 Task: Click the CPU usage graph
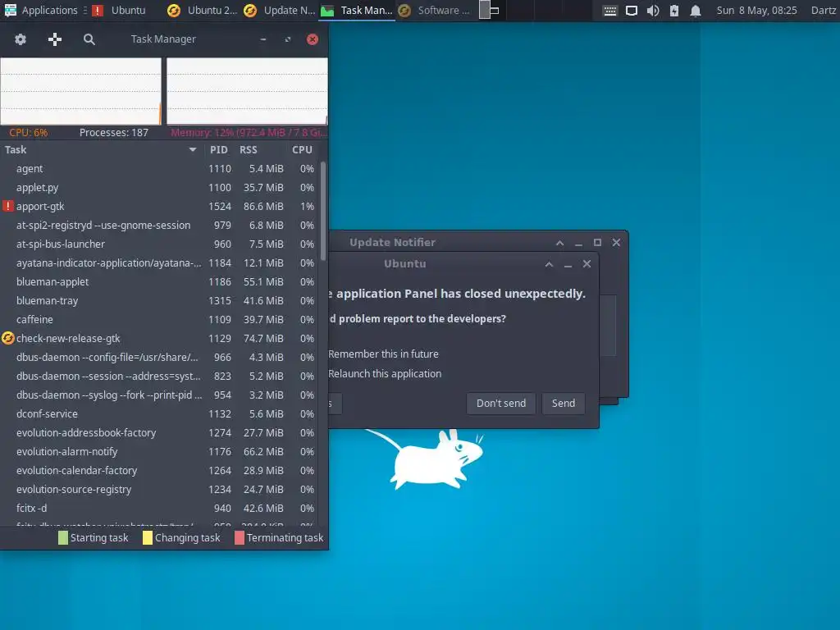tap(81, 91)
